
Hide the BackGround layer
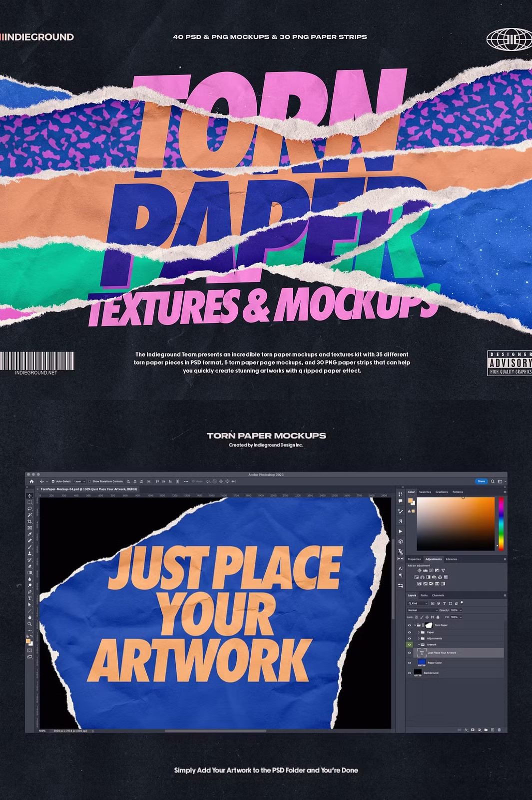point(410,673)
